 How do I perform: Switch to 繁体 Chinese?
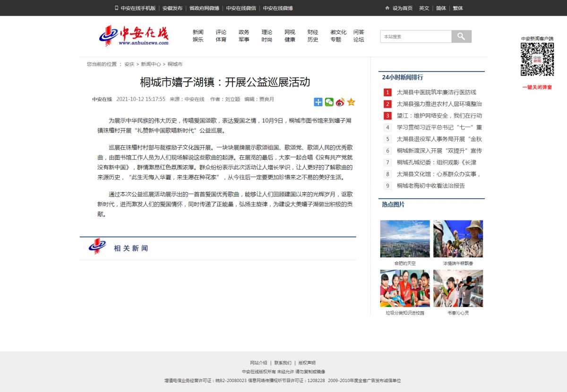(458, 8)
